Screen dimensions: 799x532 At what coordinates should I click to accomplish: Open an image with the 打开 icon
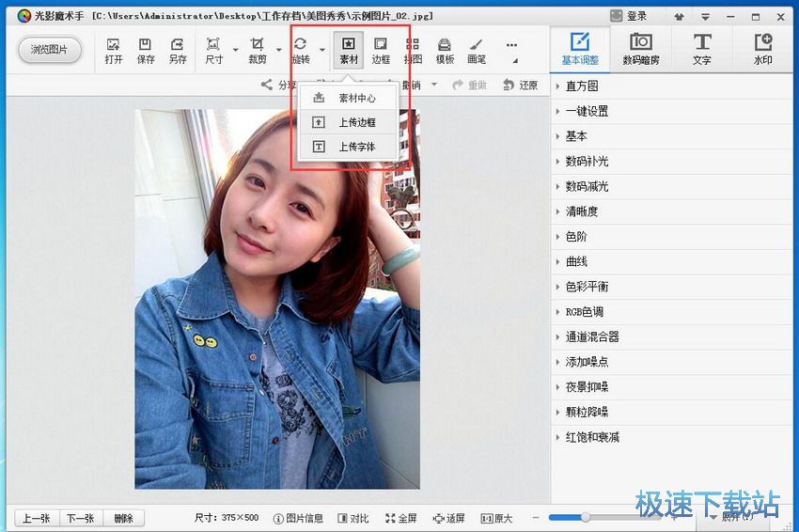click(x=113, y=51)
